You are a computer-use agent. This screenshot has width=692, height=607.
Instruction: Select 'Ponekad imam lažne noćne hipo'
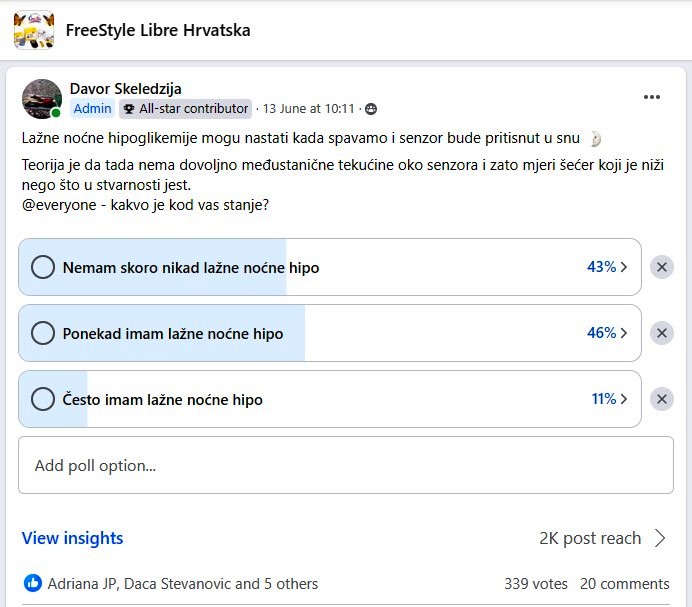click(x=43, y=333)
